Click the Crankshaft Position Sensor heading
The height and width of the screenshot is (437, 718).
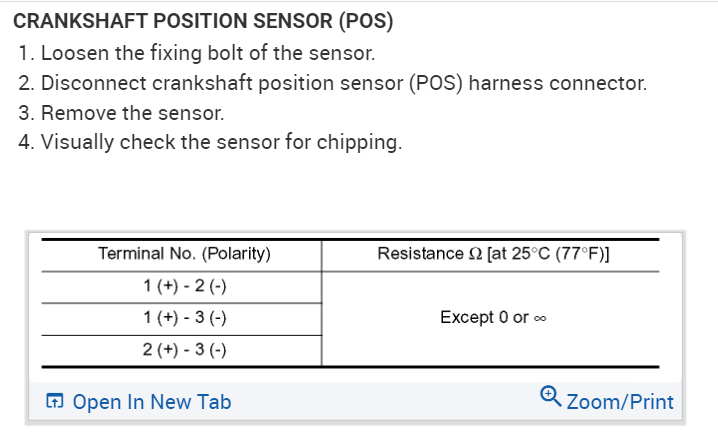(x=201, y=22)
